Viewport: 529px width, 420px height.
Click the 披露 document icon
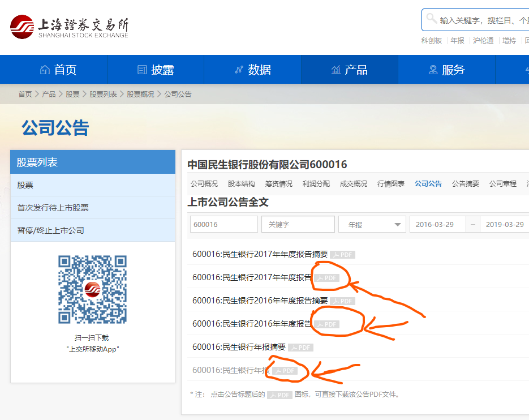point(142,70)
